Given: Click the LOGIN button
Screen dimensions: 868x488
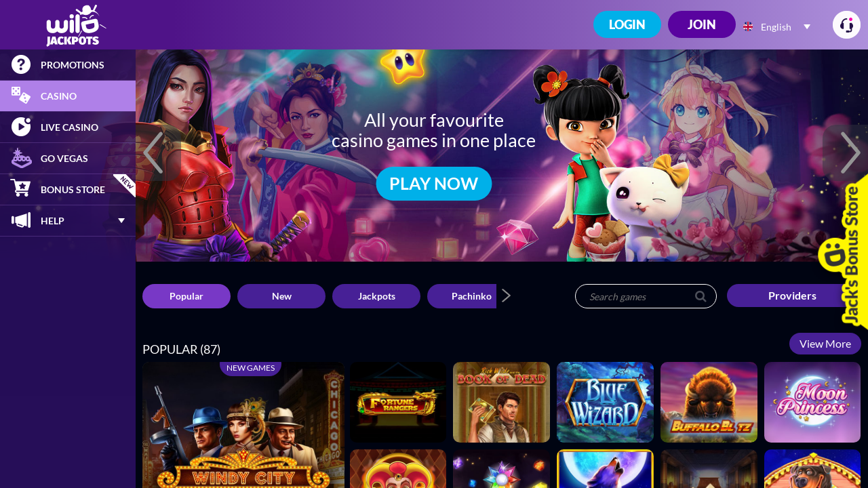Looking at the screenshot, I should pos(627,24).
